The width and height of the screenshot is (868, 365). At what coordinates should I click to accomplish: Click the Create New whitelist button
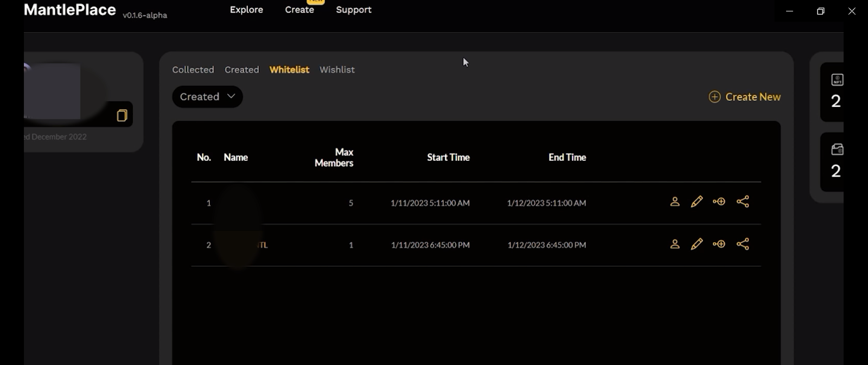pyautogui.click(x=744, y=97)
